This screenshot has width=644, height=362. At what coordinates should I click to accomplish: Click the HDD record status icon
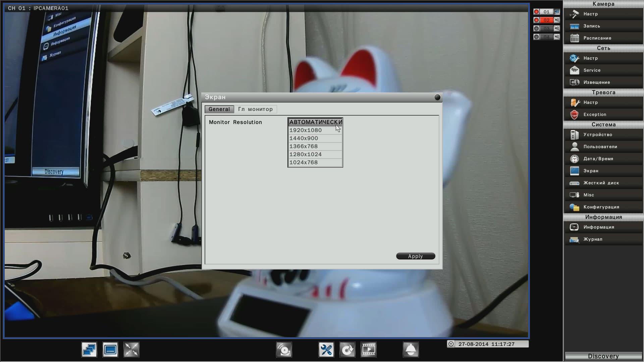[284, 350]
